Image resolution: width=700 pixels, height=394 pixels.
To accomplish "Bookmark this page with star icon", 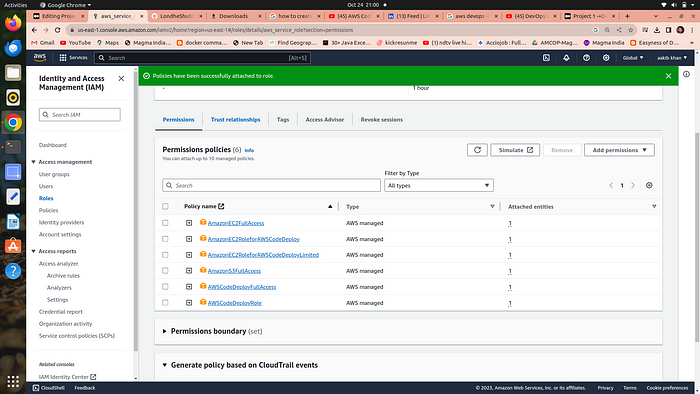I will (630, 30).
